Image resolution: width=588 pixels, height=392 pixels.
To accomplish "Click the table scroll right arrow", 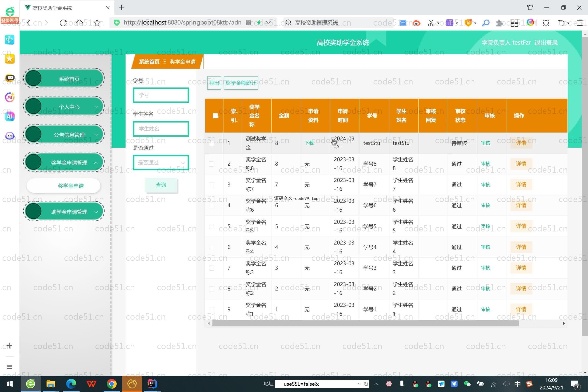I will pos(564,323).
